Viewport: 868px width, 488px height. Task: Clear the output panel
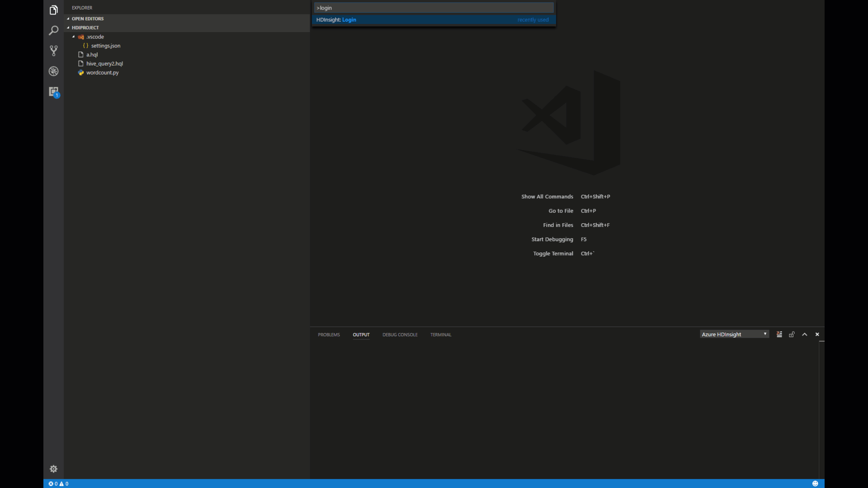pos(779,334)
